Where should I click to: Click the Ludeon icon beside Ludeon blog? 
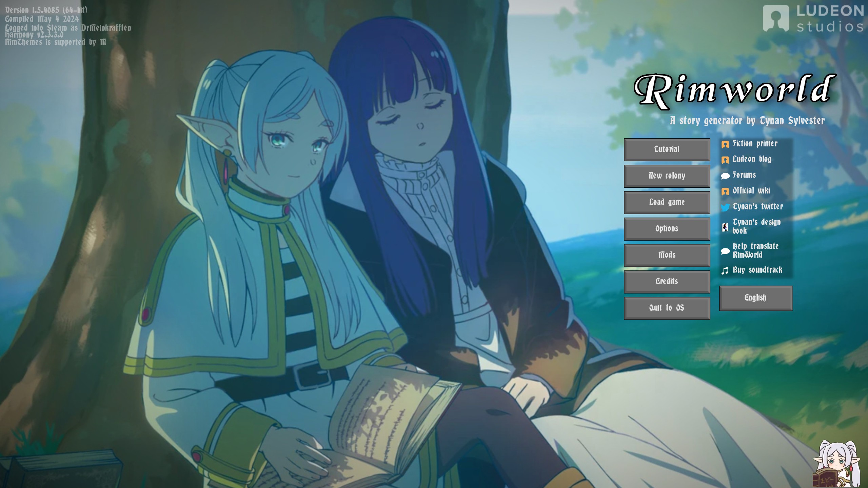(725, 160)
